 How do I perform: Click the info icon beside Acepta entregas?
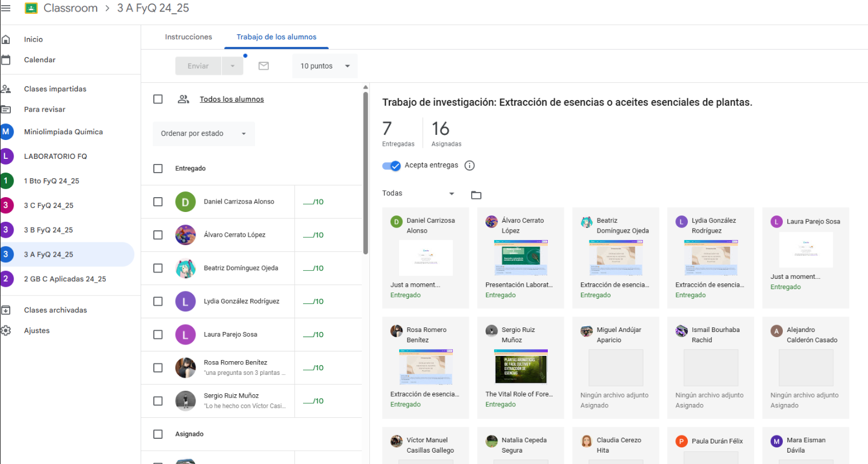click(469, 166)
